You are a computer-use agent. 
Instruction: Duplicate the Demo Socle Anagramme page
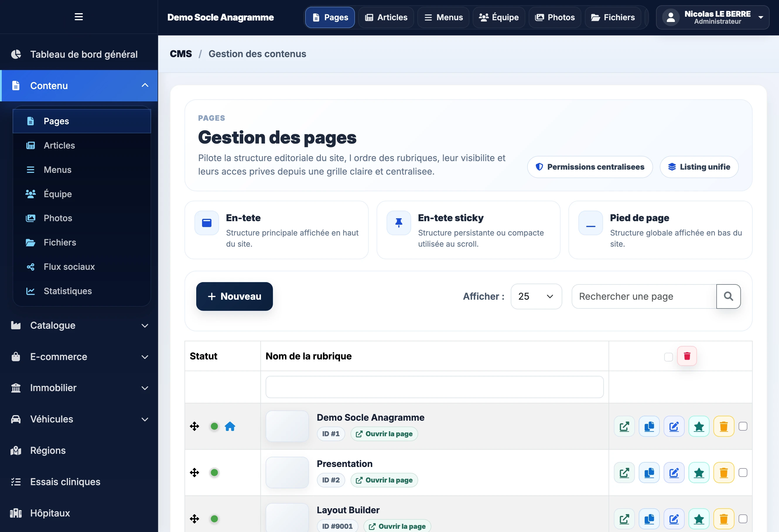click(649, 427)
